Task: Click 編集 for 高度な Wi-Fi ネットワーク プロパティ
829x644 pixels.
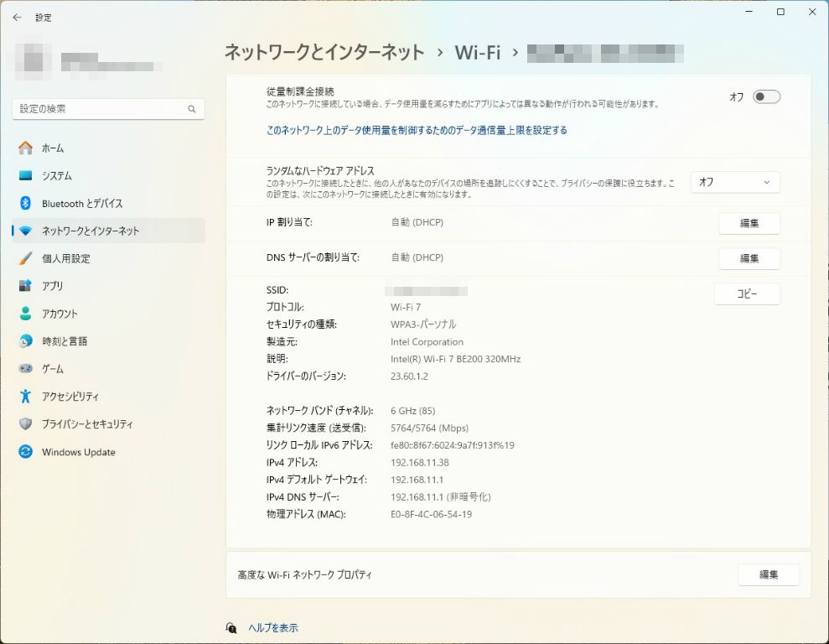Action: coord(768,574)
